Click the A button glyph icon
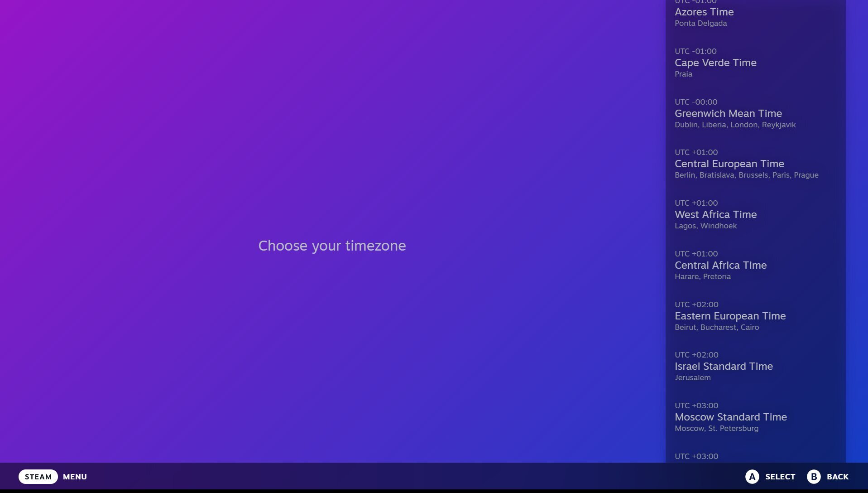This screenshot has width=868, height=493. coord(752,477)
